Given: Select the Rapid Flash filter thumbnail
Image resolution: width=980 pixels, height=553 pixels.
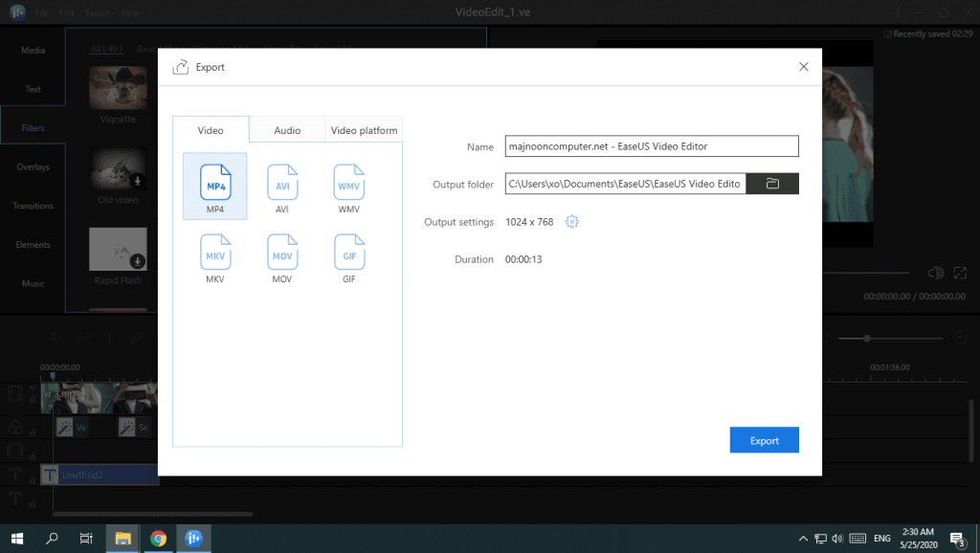Looking at the screenshot, I should click(118, 250).
